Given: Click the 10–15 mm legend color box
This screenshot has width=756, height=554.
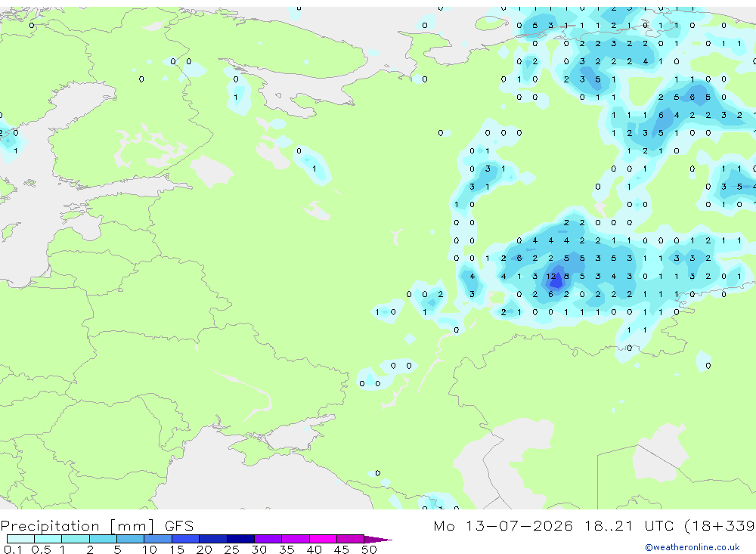Looking at the screenshot, I should coord(158,539).
